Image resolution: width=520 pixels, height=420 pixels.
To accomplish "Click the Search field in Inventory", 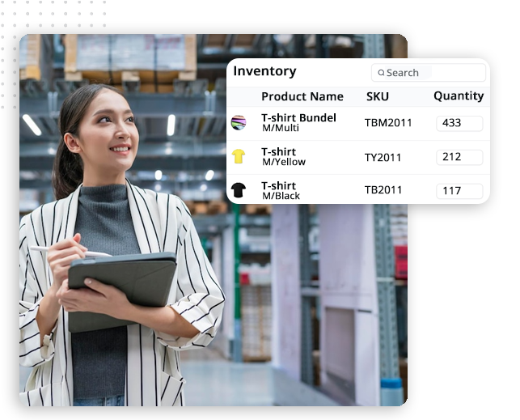I will [428, 73].
